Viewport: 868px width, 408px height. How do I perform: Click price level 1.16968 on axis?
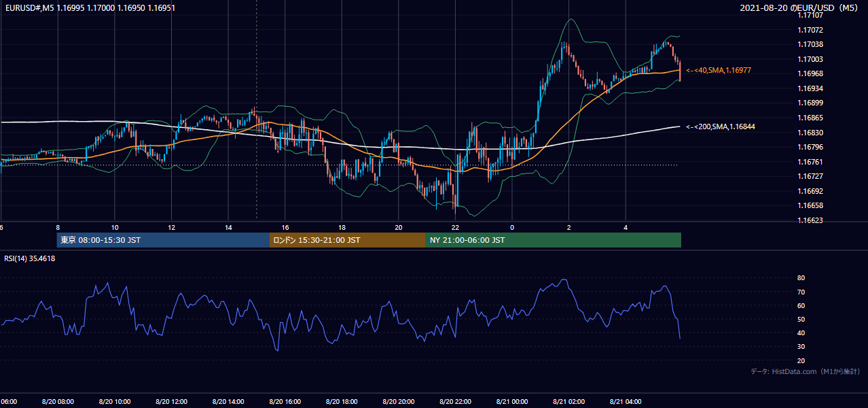point(810,73)
